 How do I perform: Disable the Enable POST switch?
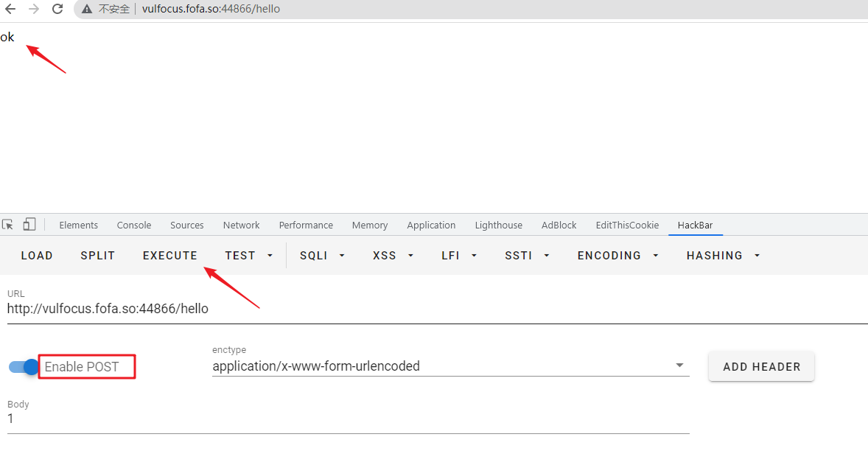22,366
